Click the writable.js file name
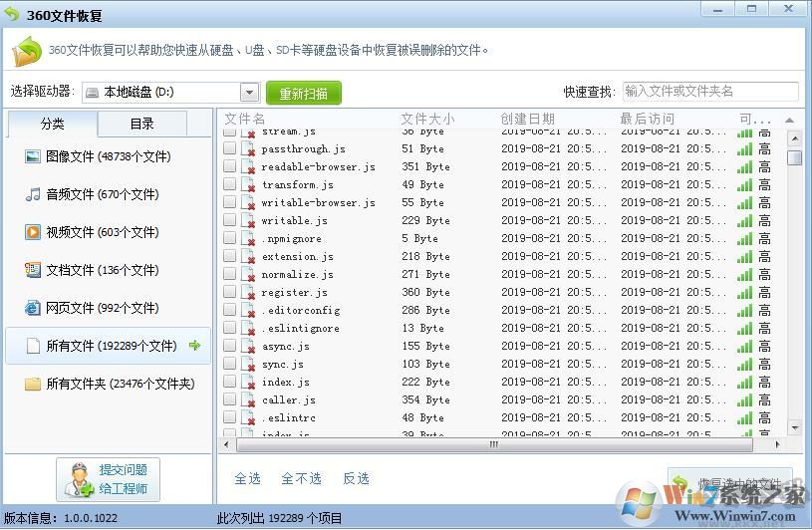This screenshot has height=530, width=812. click(294, 221)
